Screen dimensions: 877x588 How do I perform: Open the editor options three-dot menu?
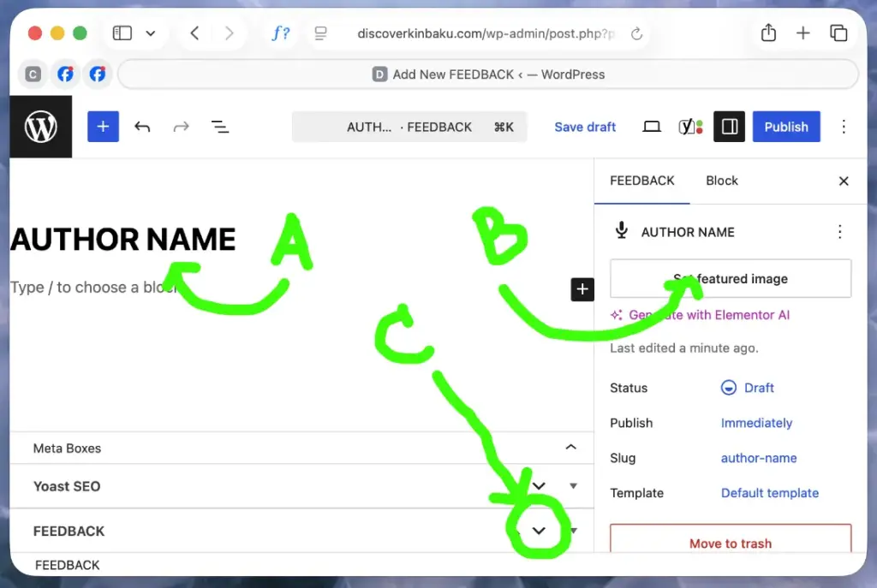point(844,127)
